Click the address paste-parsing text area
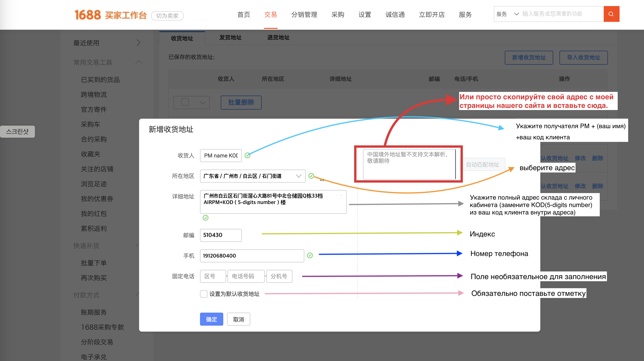 click(409, 164)
